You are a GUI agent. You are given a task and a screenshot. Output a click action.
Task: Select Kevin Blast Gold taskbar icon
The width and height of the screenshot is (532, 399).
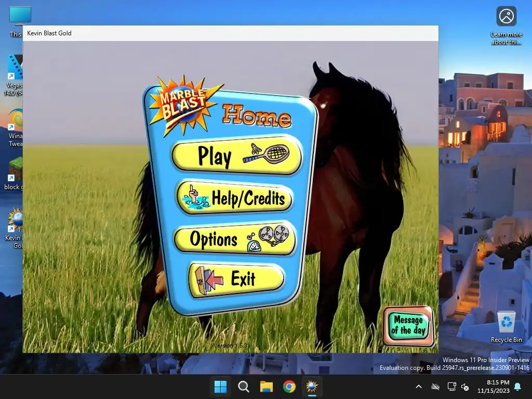pos(312,387)
